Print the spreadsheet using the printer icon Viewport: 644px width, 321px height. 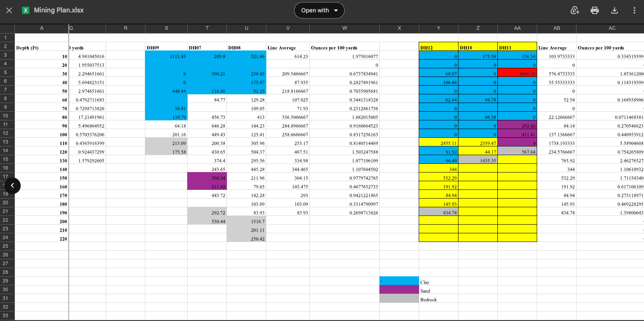tap(595, 10)
